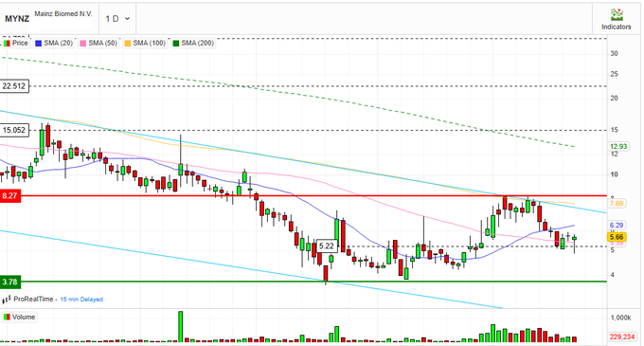Toggle the Volume legend item

pos(19,318)
